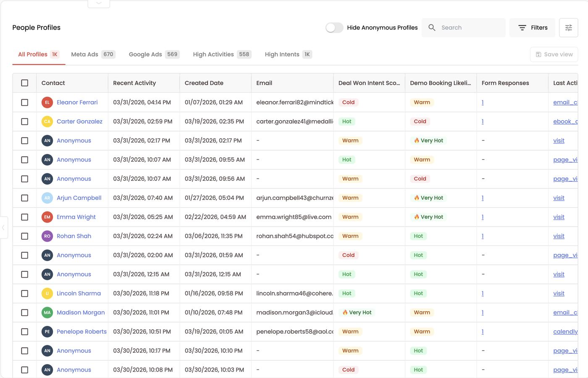
Task: Open Eleanor Ferrari's profile link
Action: pyautogui.click(x=77, y=102)
